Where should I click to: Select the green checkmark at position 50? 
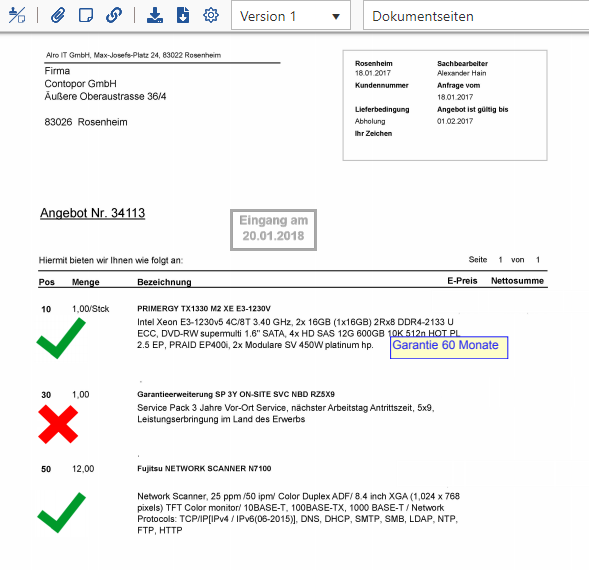[62, 513]
